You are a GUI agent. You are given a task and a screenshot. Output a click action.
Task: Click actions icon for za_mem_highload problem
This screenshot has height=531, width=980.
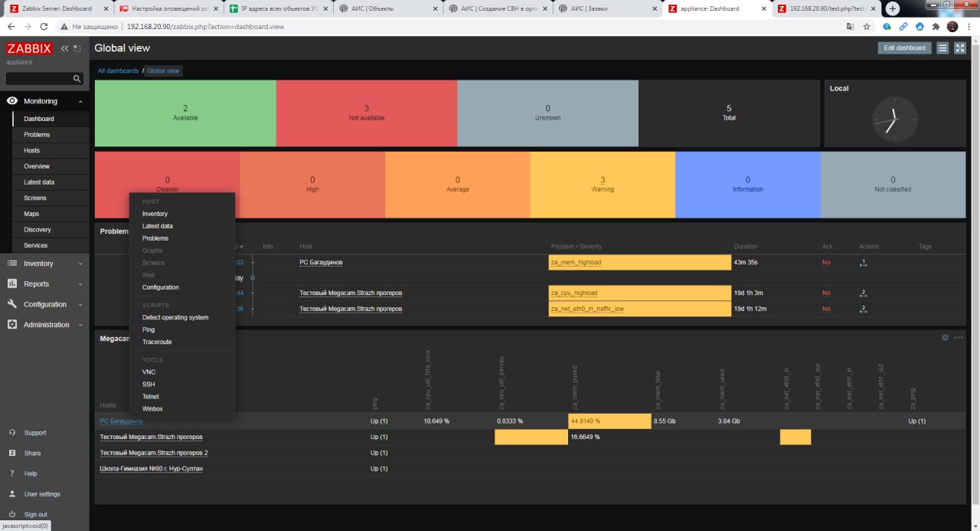point(863,262)
